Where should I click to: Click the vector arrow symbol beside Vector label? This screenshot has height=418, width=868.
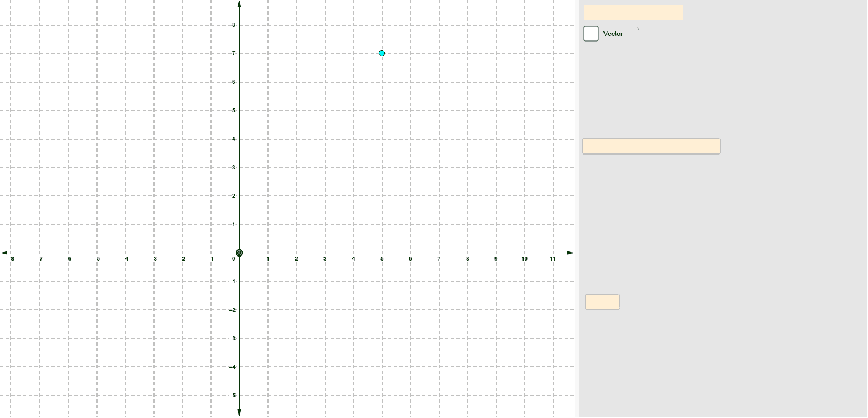pyautogui.click(x=634, y=30)
